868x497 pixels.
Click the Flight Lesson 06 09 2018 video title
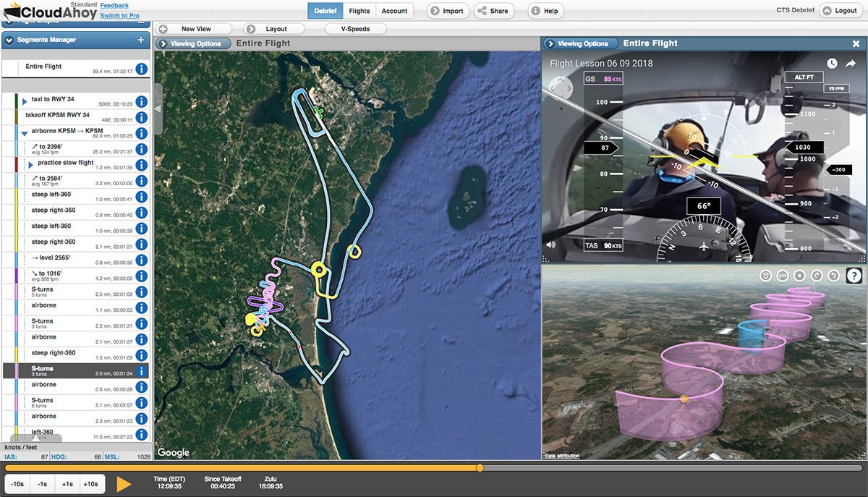[x=601, y=64]
